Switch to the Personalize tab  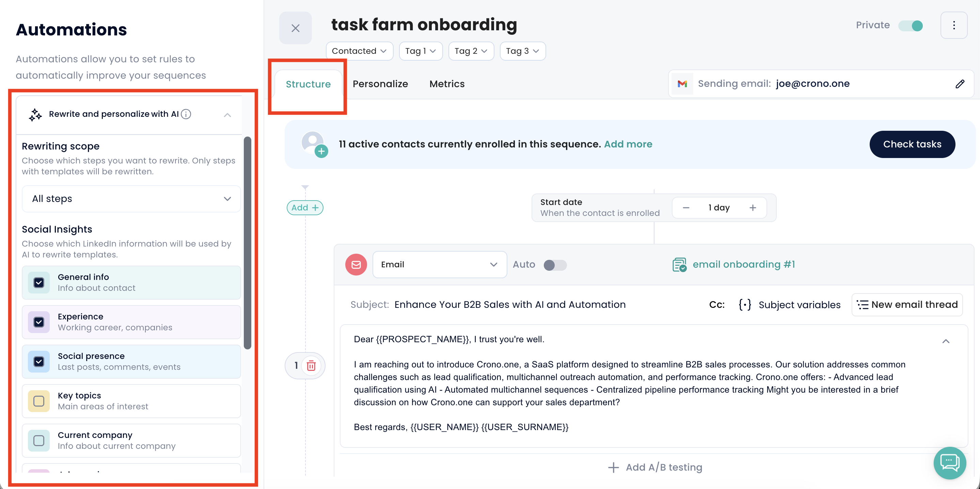click(380, 84)
